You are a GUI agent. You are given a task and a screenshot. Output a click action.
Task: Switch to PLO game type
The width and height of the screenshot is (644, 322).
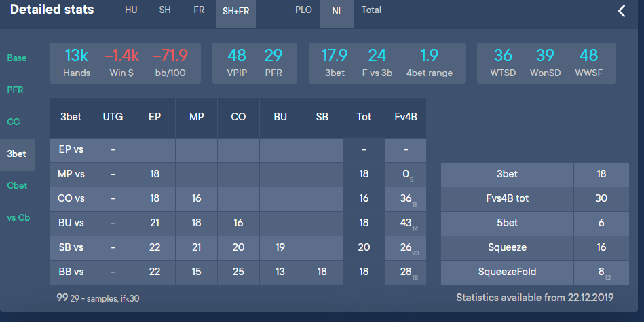(303, 10)
